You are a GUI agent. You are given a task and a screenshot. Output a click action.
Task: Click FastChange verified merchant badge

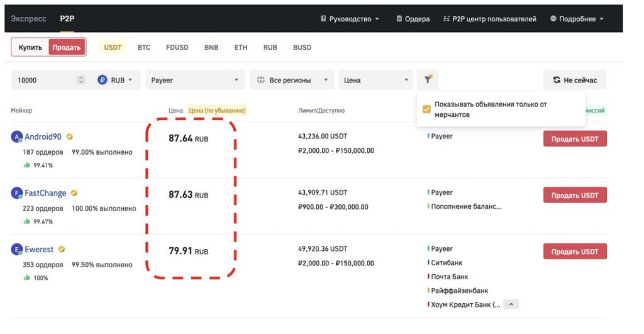point(74,193)
